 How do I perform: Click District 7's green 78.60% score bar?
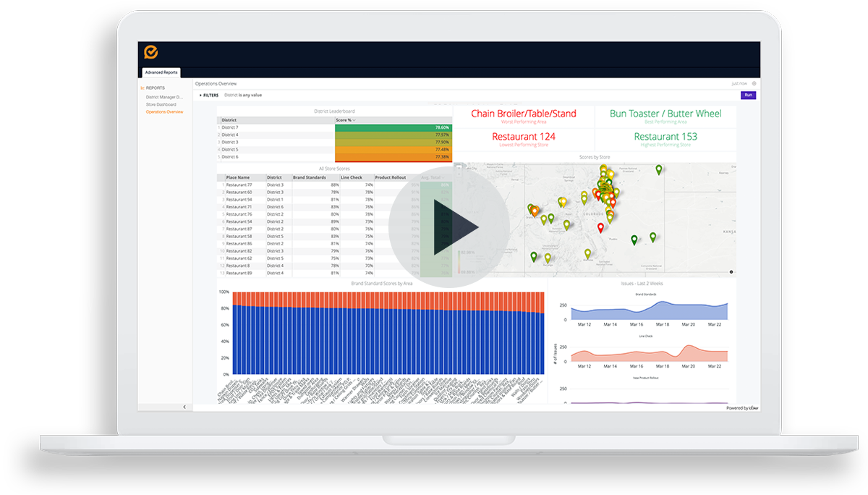click(391, 127)
